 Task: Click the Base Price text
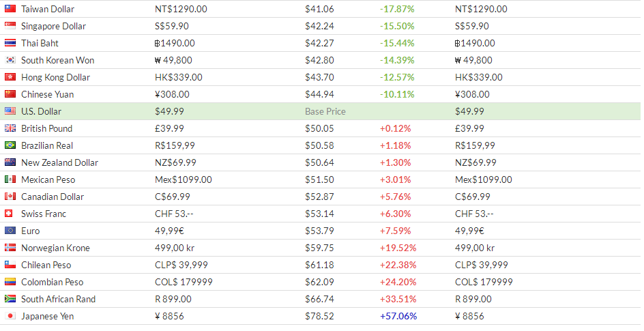click(x=325, y=111)
